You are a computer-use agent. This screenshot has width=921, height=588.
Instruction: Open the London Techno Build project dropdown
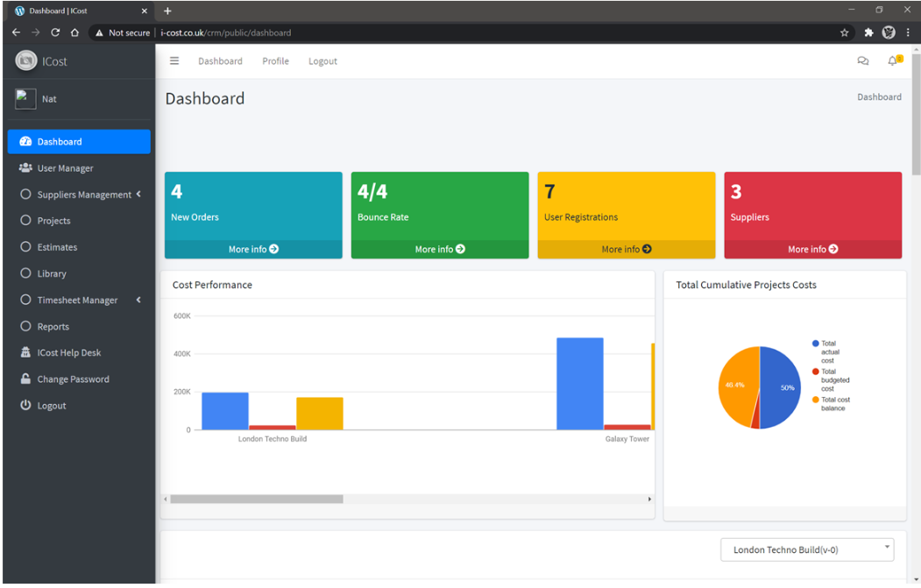coord(806,549)
